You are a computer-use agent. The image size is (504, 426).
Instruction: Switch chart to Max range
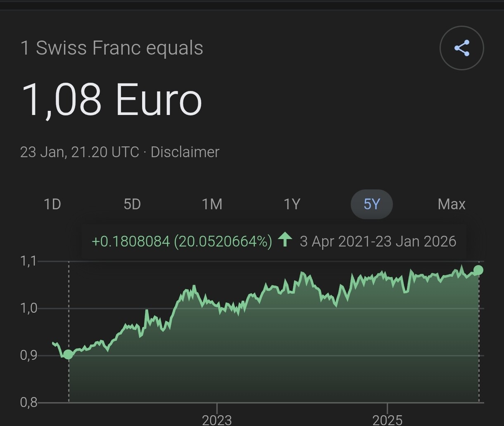(451, 204)
